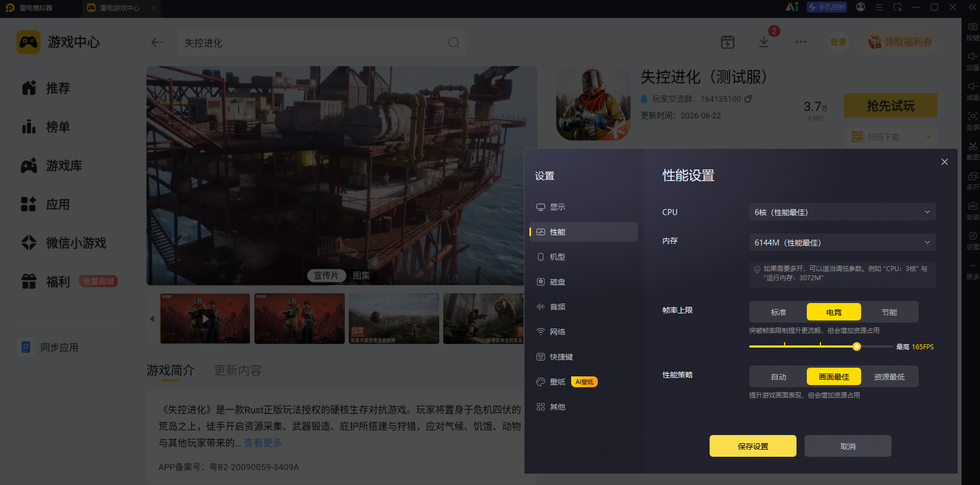
Task: Open 游戏库 game library in sidebar
Action: [x=52, y=166]
